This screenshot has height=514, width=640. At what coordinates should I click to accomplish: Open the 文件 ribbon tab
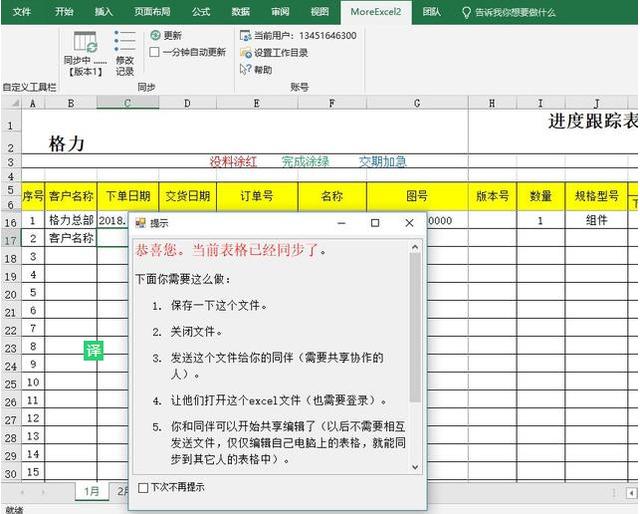(22, 12)
